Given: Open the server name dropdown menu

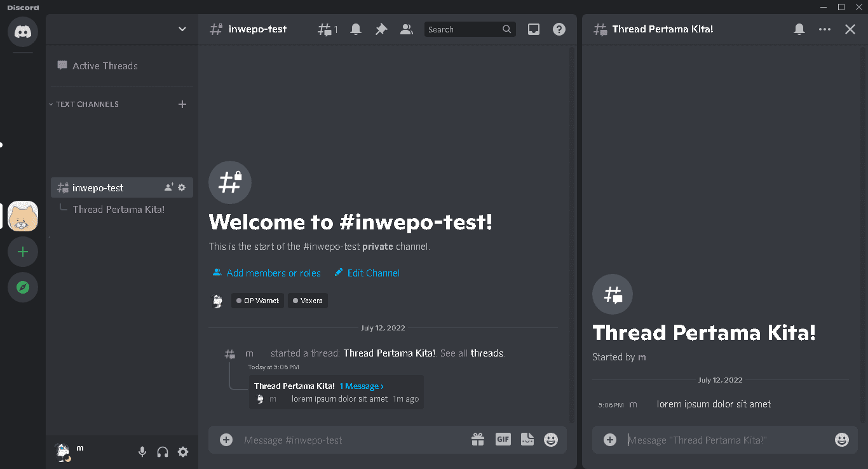Looking at the screenshot, I should point(182,29).
